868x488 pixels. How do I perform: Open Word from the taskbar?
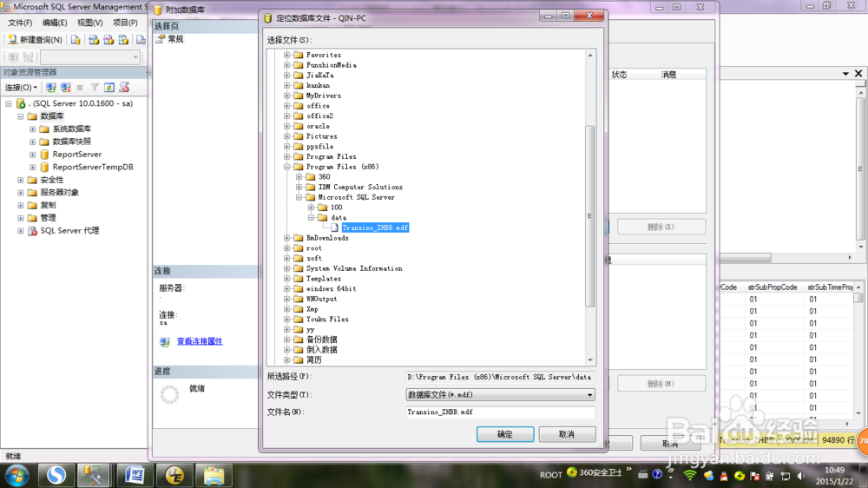[x=135, y=475]
